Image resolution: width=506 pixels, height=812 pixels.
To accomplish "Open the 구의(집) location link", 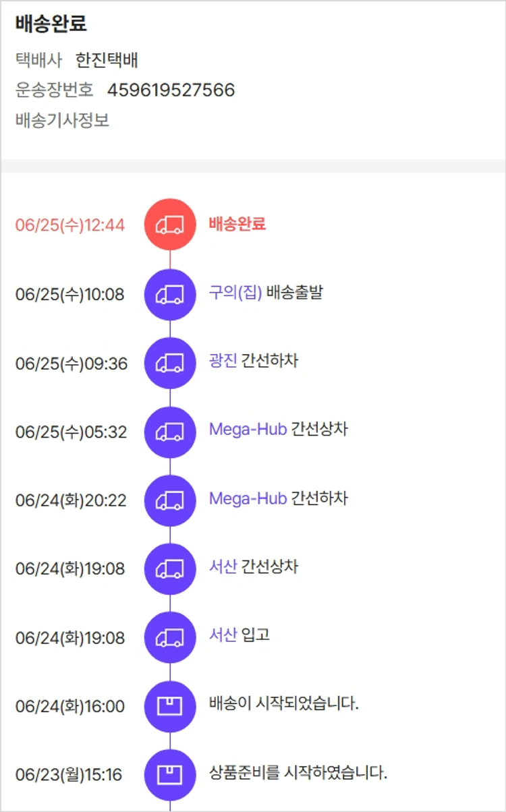I will (235, 293).
